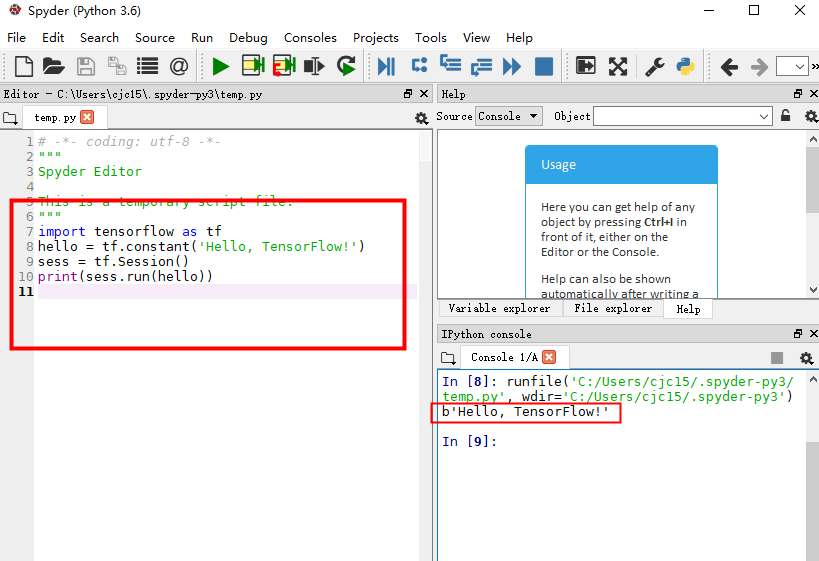Image resolution: width=819 pixels, height=561 pixels.
Task: Close the temp.py tab
Action: pos(87,117)
